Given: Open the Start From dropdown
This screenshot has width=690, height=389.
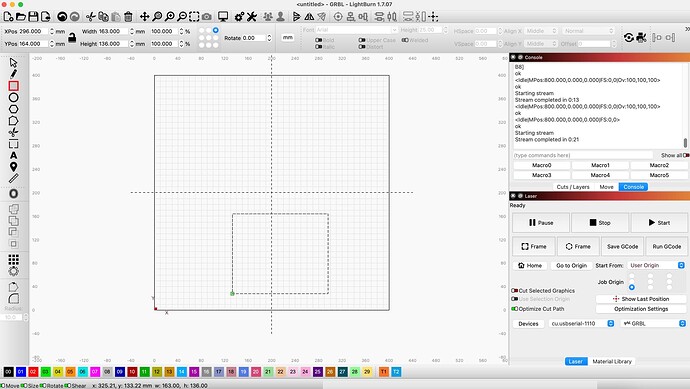Looking at the screenshot, I should [656, 265].
